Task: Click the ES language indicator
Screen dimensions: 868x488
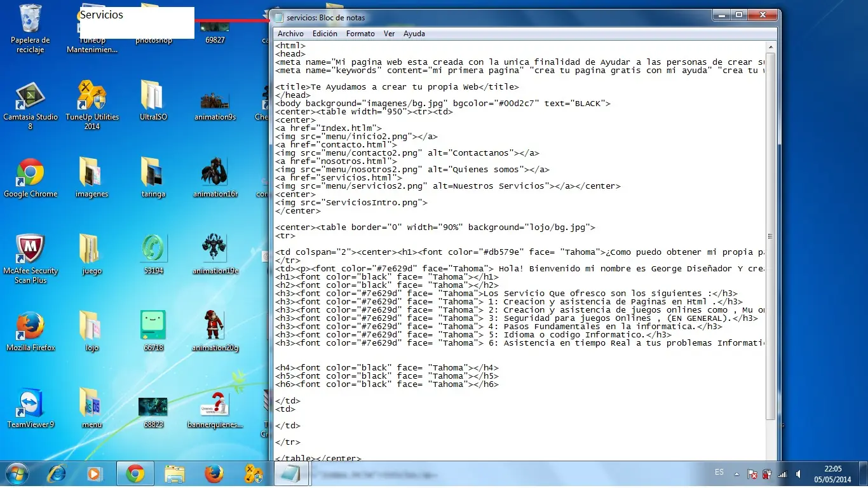Action: [x=719, y=473]
